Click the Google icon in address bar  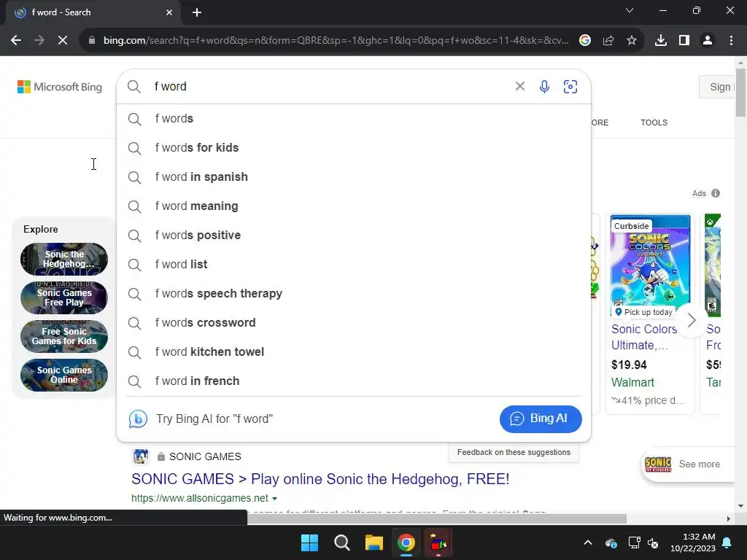585,41
